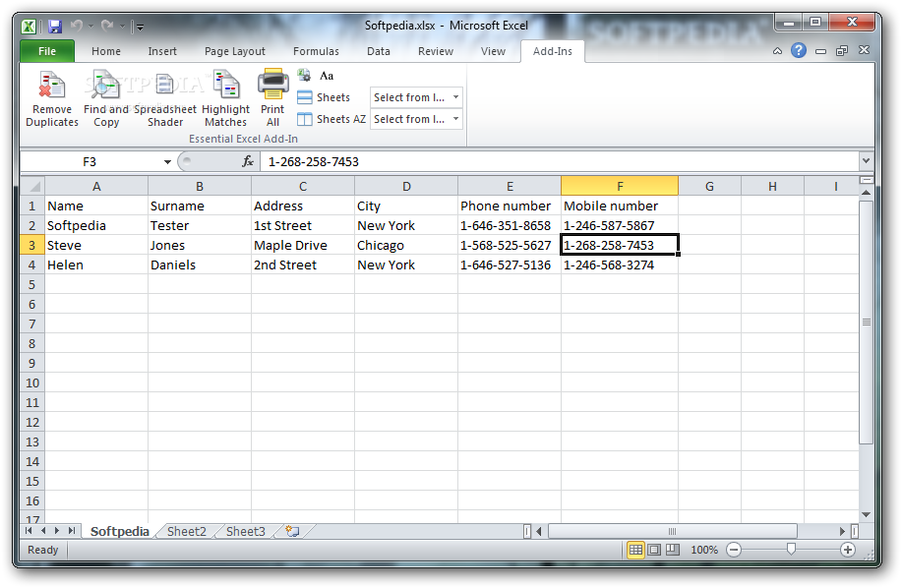Open the Name Box dropdown arrow
902x588 pixels.
167,161
